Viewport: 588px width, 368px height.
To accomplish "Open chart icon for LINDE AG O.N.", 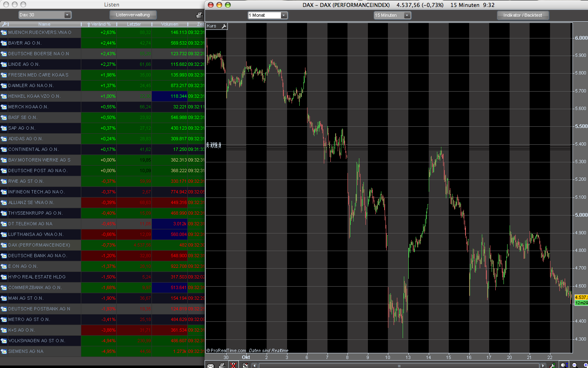I will point(4,64).
